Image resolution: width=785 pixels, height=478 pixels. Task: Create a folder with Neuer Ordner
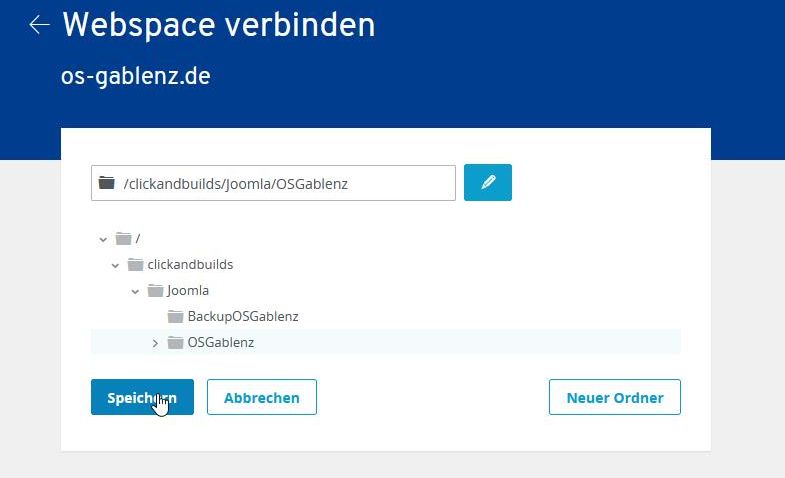[x=614, y=397]
